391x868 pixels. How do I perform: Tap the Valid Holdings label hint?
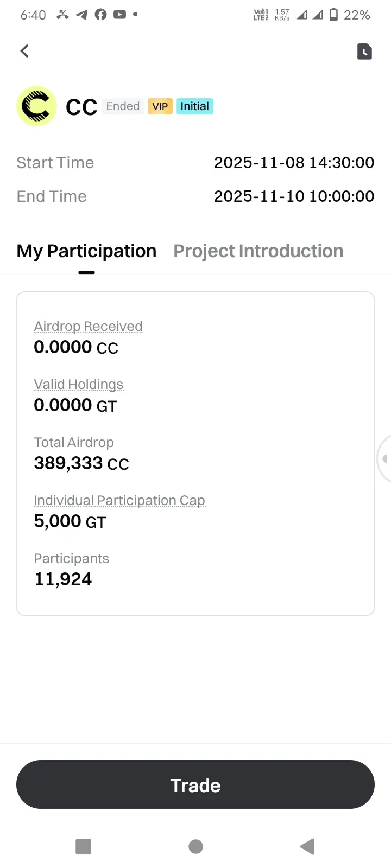79,384
